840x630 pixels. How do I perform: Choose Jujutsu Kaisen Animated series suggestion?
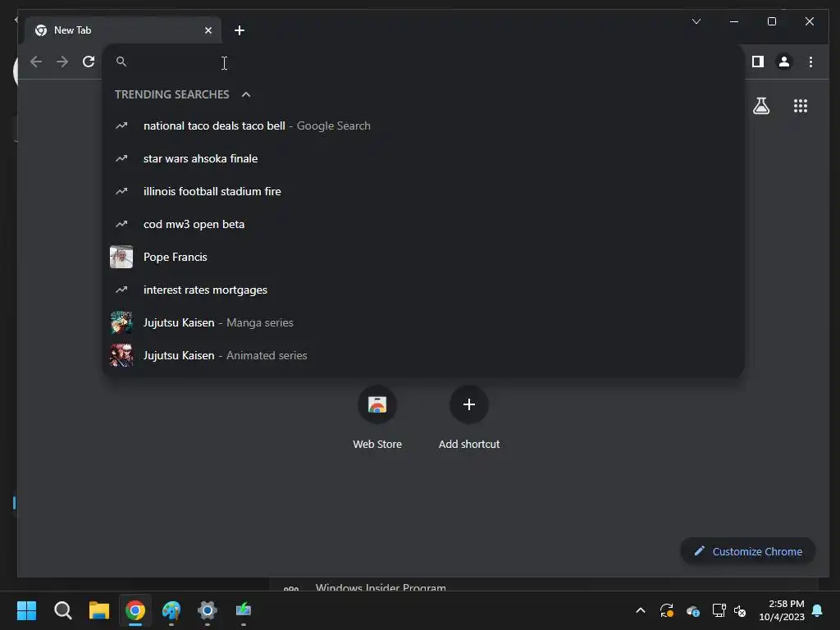pos(422,355)
